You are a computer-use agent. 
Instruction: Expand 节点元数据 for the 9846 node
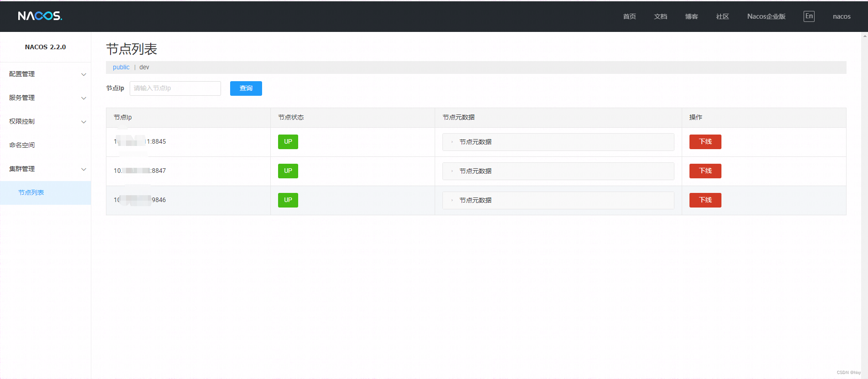(558, 200)
